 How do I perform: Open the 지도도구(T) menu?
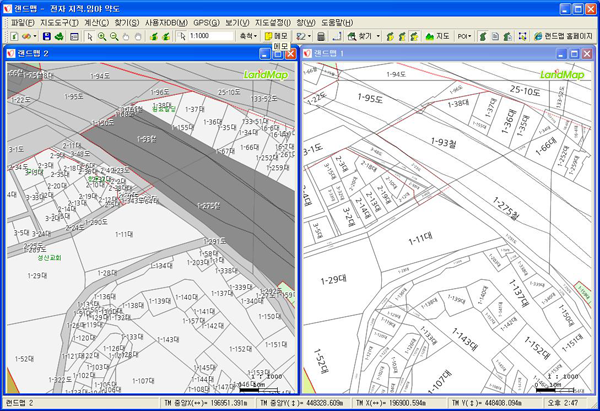click(59, 23)
